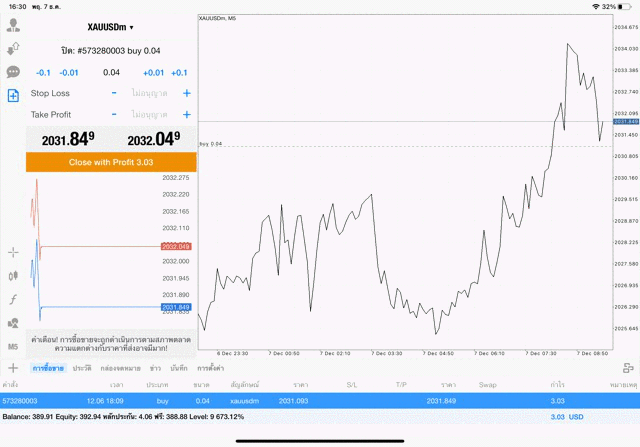Screen dimensions: 640x447
Task: Tap the plus icon beside trade tabs
Action: [x=12, y=368]
